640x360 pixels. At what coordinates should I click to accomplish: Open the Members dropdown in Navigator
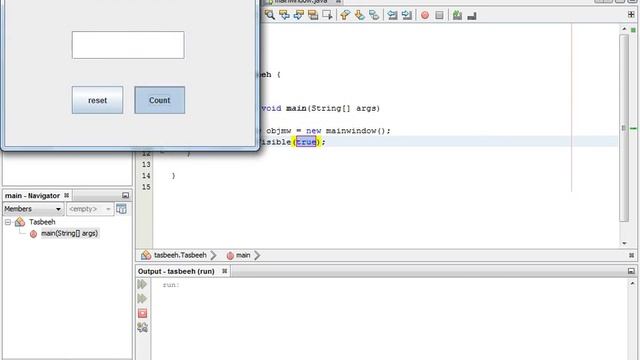click(x=33, y=209)
